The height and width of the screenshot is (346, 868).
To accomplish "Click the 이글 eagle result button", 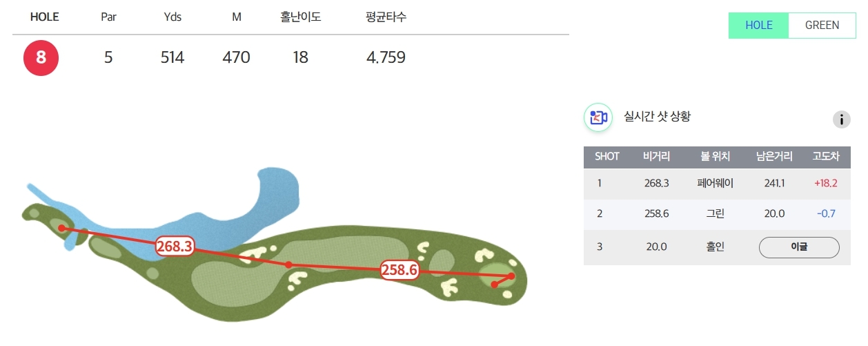I will click(799, 247).
